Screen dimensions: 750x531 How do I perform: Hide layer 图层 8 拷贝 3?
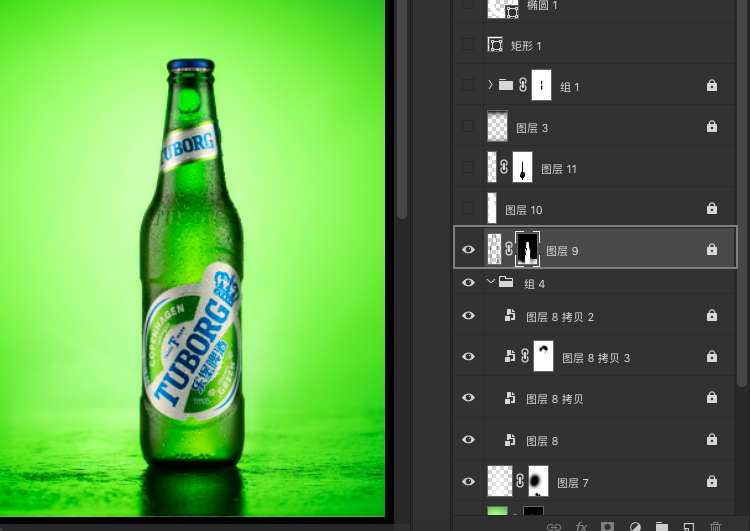point(468,356)
